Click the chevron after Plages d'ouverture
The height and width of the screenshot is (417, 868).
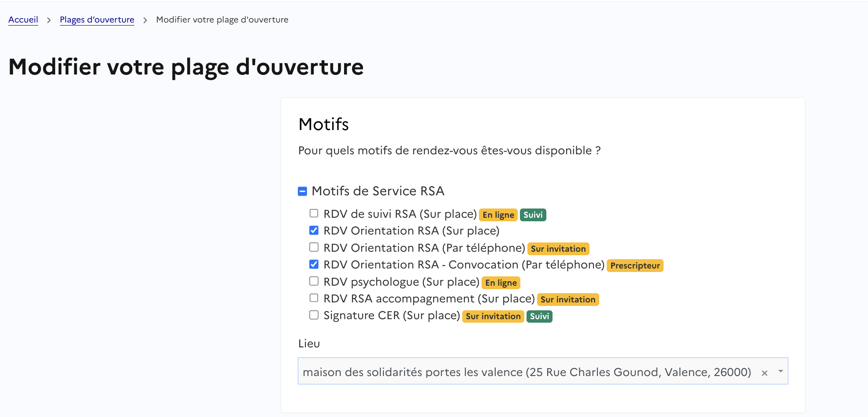(145, 20)
